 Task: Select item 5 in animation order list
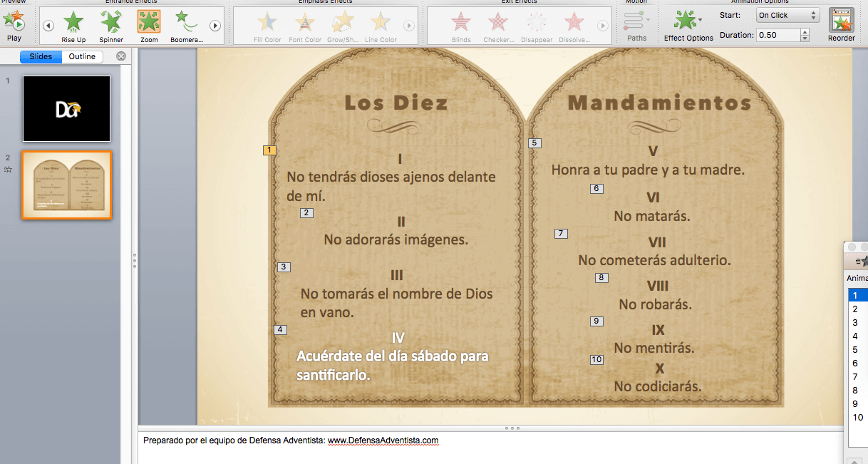[857, 349]
